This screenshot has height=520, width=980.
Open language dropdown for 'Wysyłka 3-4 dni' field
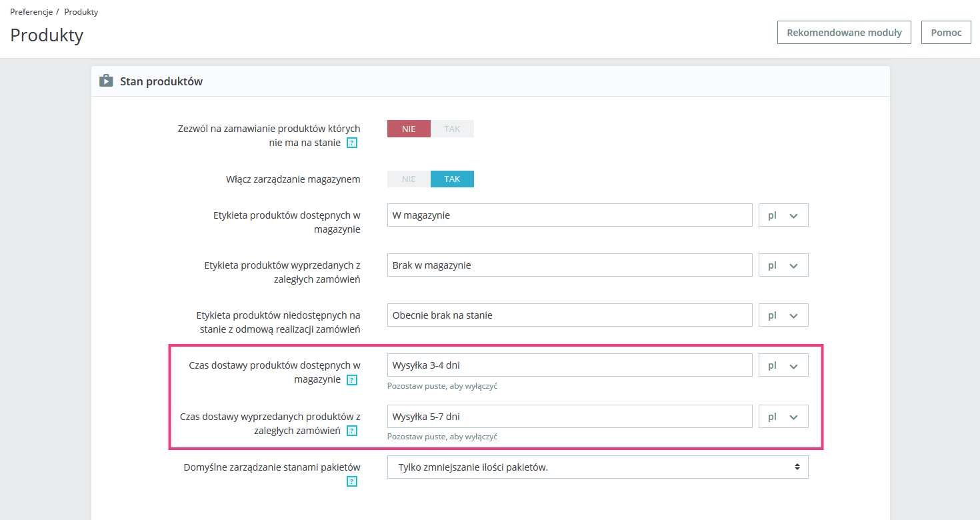pos(783,365)
